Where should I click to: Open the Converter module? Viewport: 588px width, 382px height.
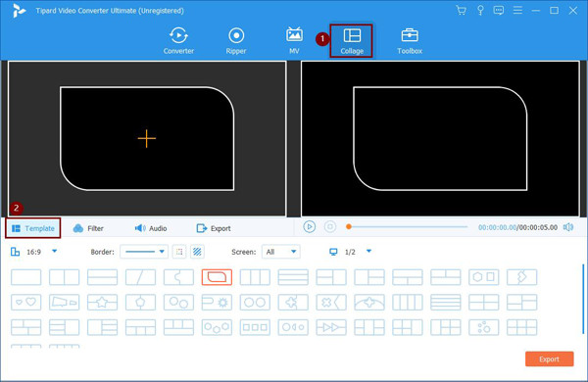(x=178, y=41)
